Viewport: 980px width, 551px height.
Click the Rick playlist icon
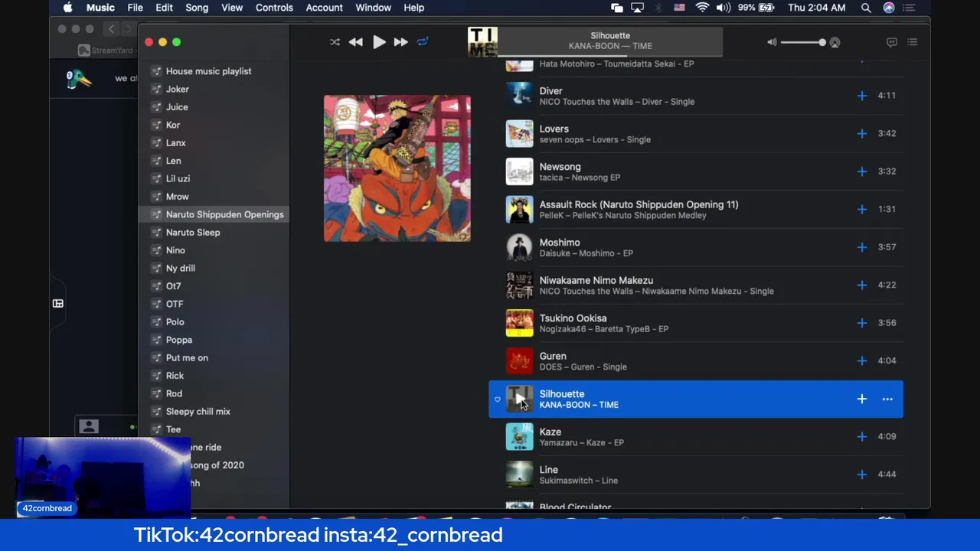click(156, 376)
